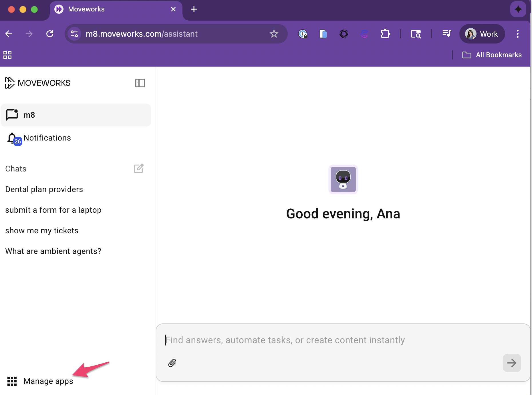
Task: Click the Moveworks bot avatar
Action: (x=343, y=179)
